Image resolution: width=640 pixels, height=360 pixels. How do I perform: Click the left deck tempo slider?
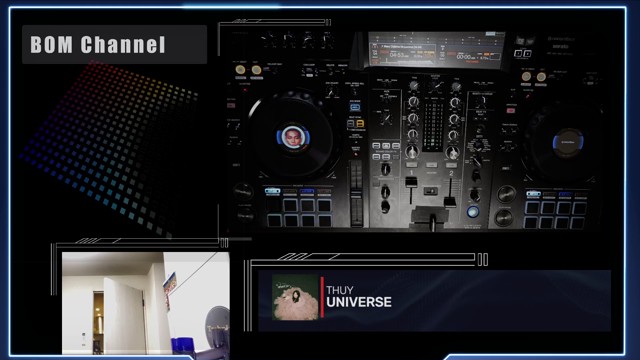coord(356,193)
